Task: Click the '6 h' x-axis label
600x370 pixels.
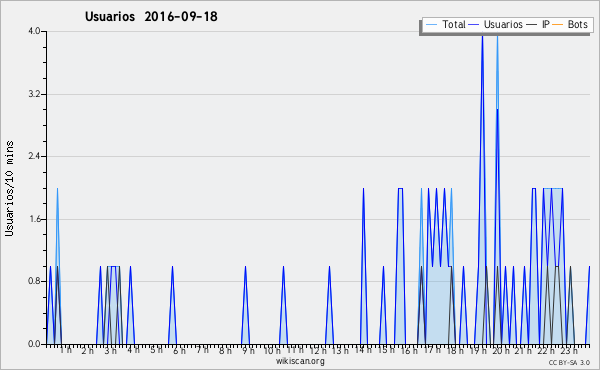Action: coord(179,350)
